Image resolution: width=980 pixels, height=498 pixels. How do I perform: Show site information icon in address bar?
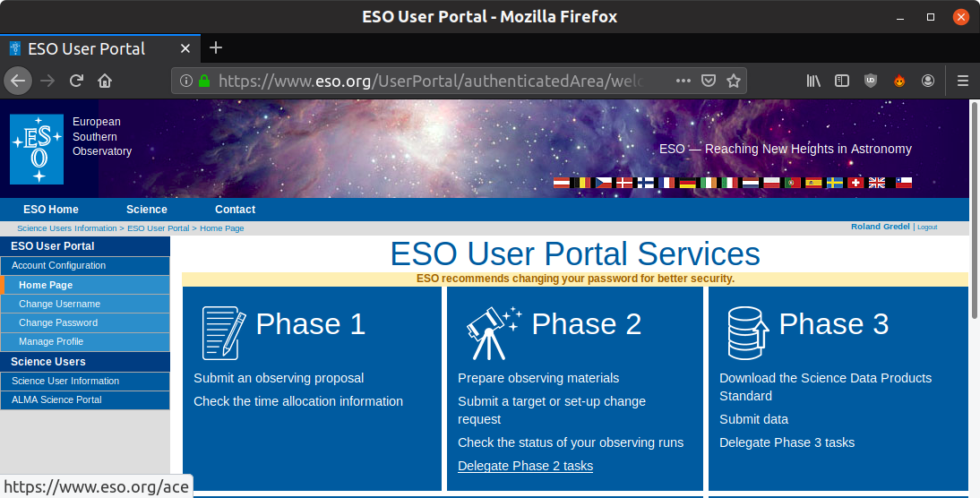pyautogui.click(x=186, y=81)
